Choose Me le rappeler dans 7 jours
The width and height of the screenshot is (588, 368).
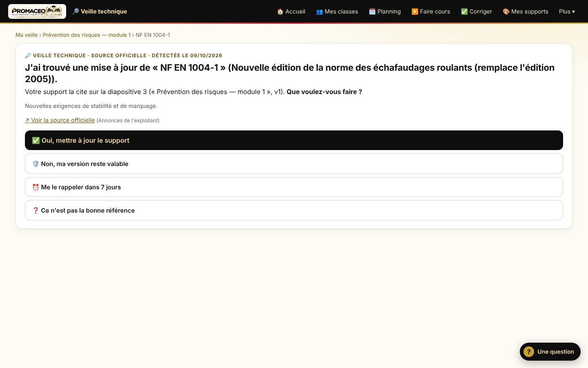tap(294, 187)
